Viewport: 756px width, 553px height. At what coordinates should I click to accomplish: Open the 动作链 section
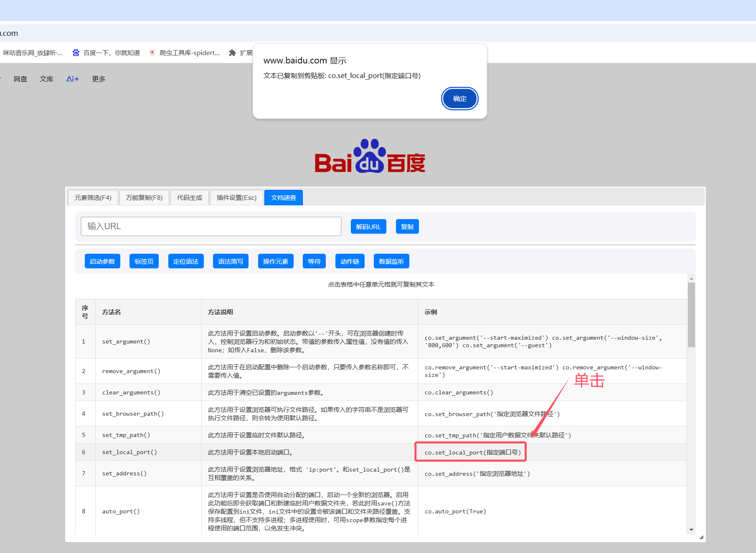[350, 261]
